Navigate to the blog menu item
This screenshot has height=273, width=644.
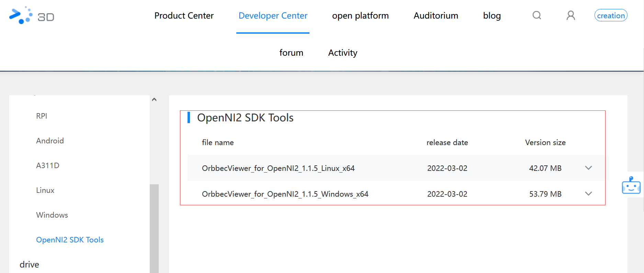click(x=492, y=16)
